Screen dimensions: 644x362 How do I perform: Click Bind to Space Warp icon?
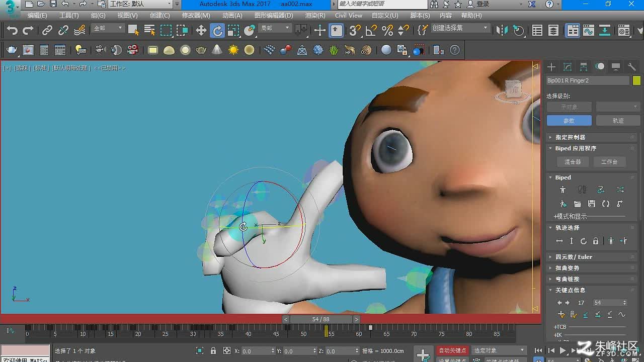click(x=79, y=31)
